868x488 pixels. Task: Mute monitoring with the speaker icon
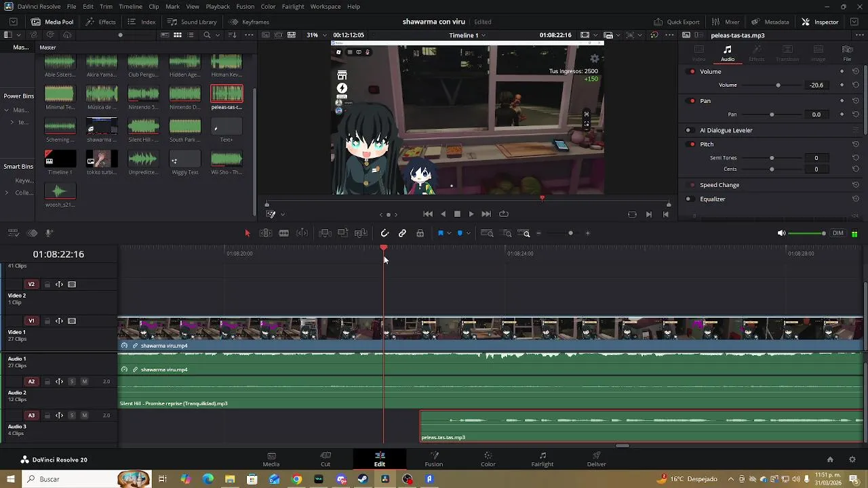pyautogui.click(x=781, y=233)
